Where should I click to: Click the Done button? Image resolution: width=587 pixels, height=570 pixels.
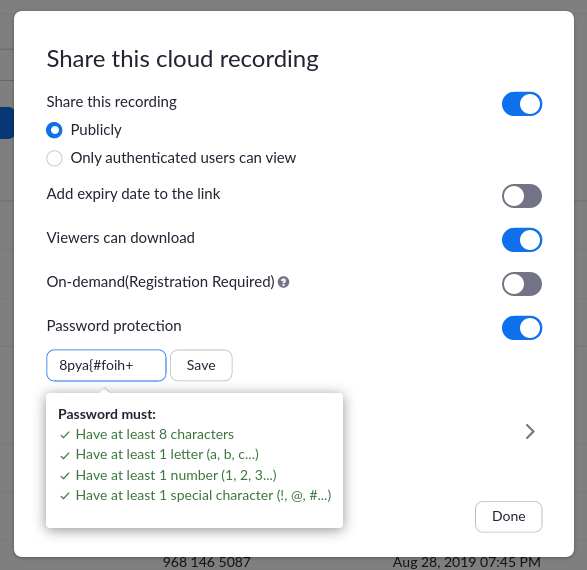[x=508, y=516]
